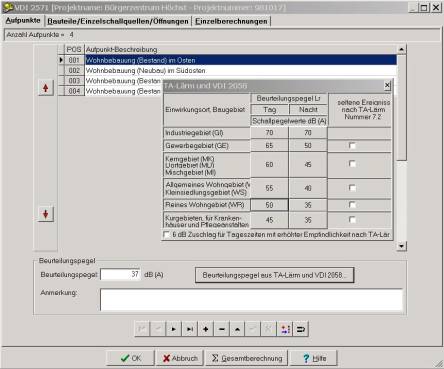Click POS cell 003
444x369 pixels.
[x=74, y=81]
